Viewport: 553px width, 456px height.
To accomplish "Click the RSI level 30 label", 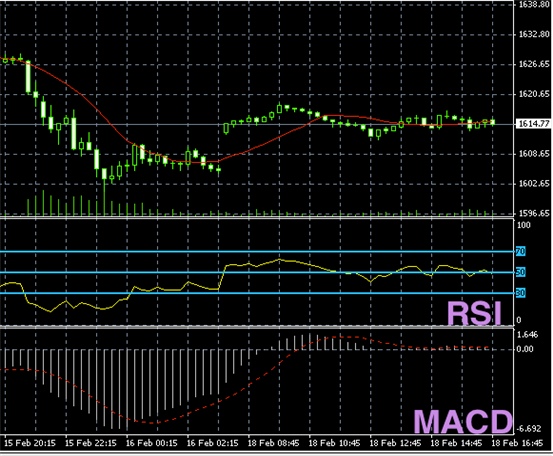I will pyautogui.click(x=521, y=293).
